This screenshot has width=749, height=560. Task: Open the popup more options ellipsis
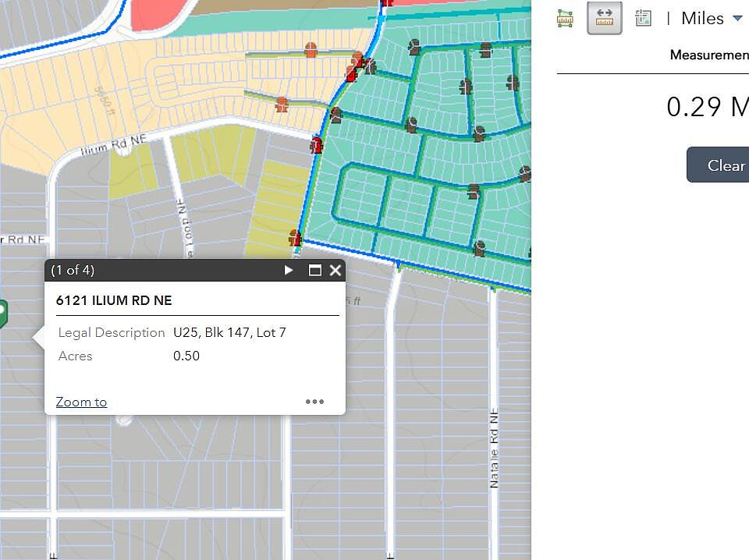[314, 402]
